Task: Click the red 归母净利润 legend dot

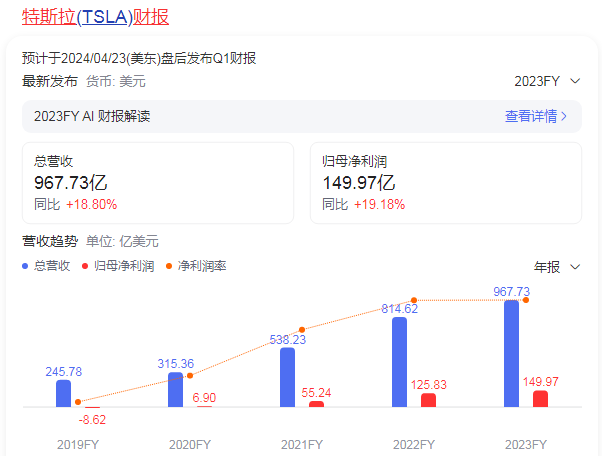Action: point(85,266)
